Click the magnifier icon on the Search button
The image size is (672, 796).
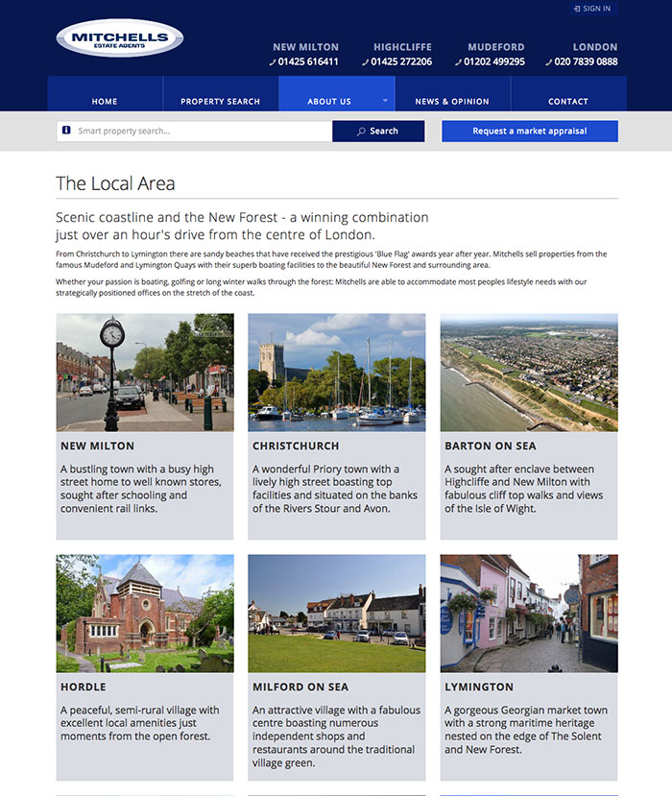pyautogui.click(x=361, y=132)
